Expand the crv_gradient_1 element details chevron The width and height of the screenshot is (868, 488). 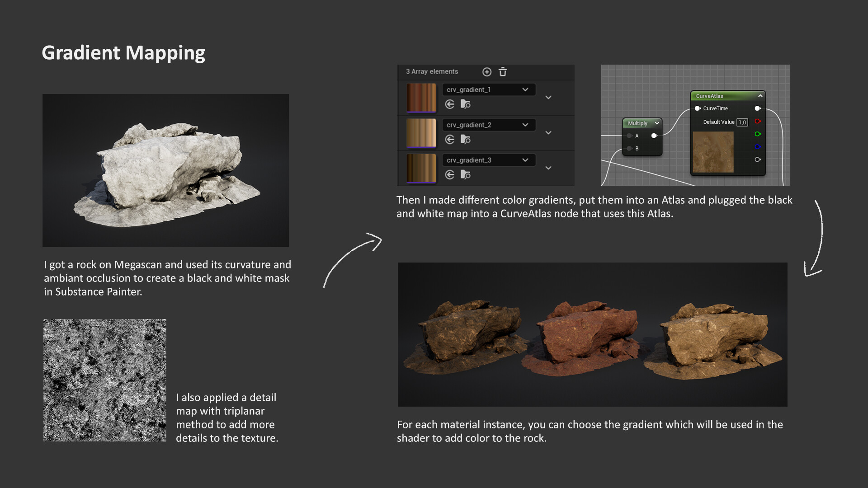tap(548, 97)
